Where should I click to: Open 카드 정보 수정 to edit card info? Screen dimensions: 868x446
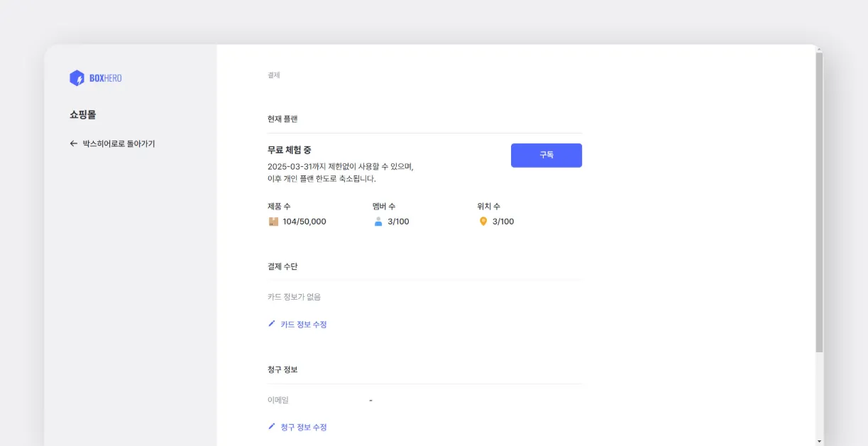click(303, 325)
